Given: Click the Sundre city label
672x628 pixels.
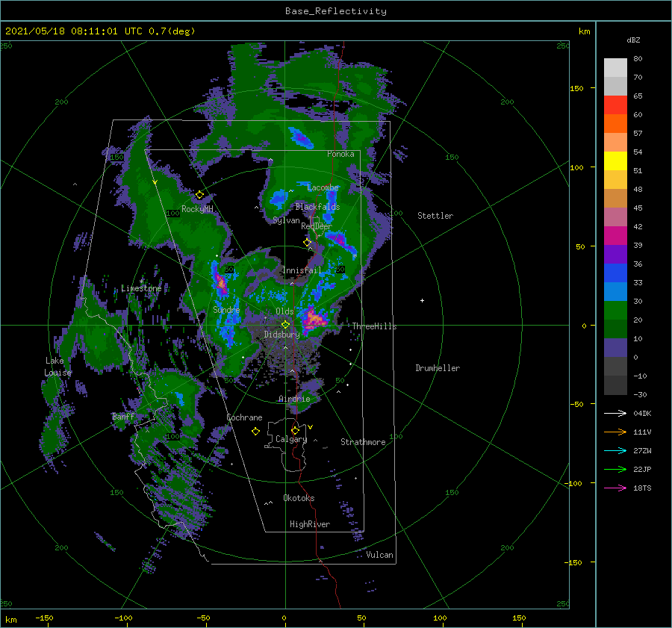Looking at the screenshot, I should point(226,310).
